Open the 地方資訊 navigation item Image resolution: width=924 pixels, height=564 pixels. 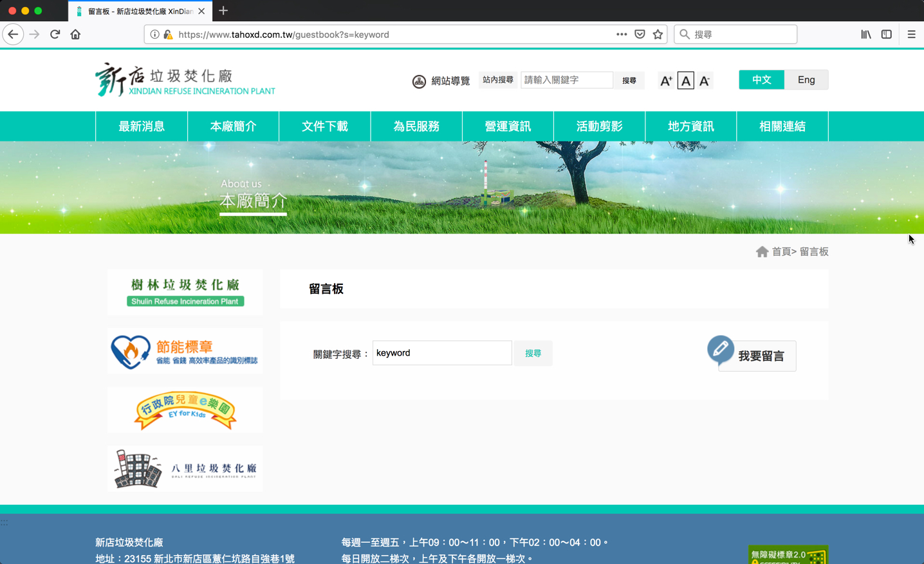tap(691, 126)
